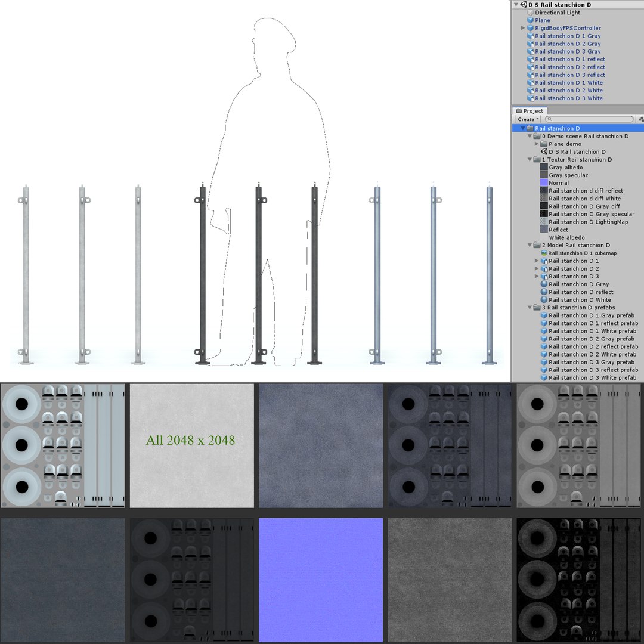Click the Rail stanchion D 1 cubemap icon
This screenshot has width=644, height=644.
pyautogui.click(x=544, y=253)
